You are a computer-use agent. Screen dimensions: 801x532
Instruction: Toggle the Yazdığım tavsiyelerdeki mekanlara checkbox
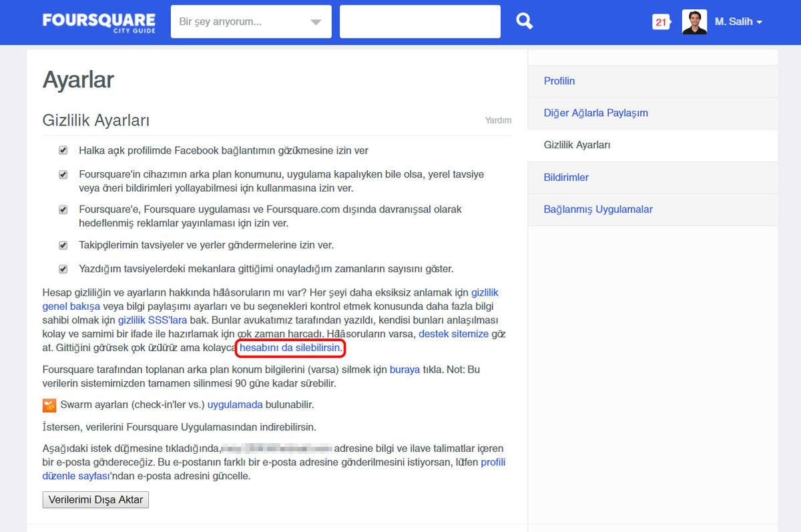63,270
